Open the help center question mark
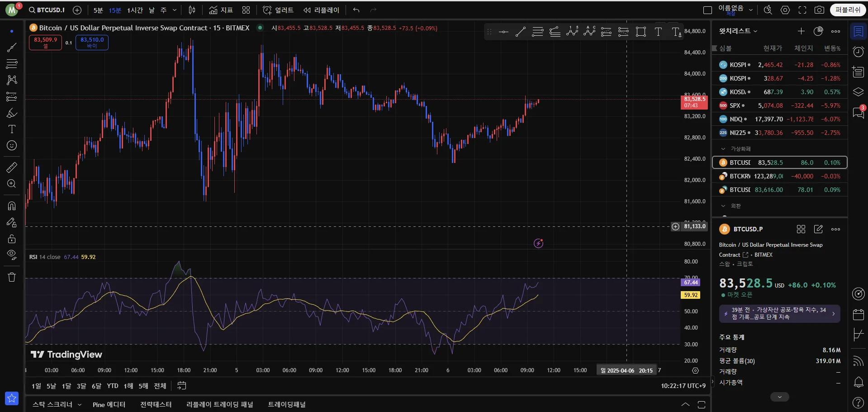Screen dimensions: 868x412 (858, 402)
